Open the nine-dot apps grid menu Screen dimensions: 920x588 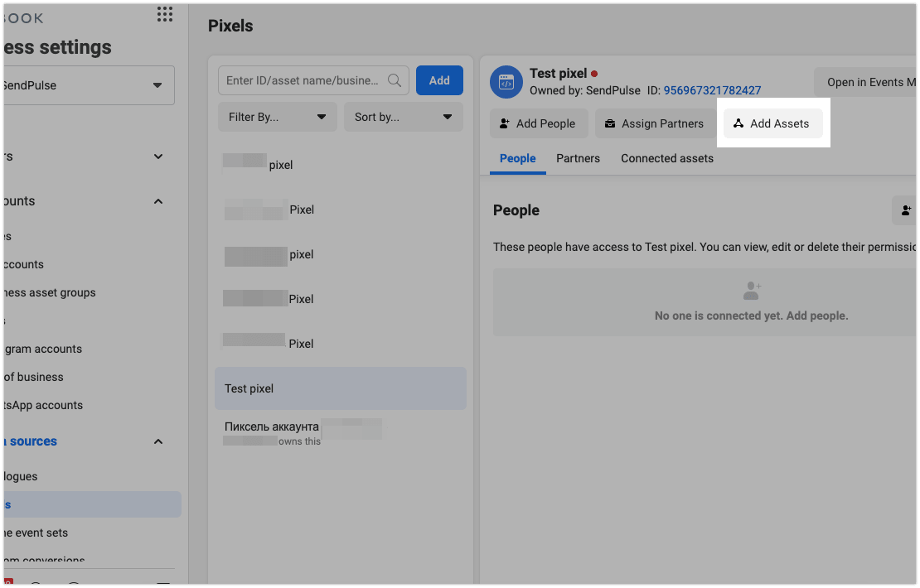click(165, 15)
